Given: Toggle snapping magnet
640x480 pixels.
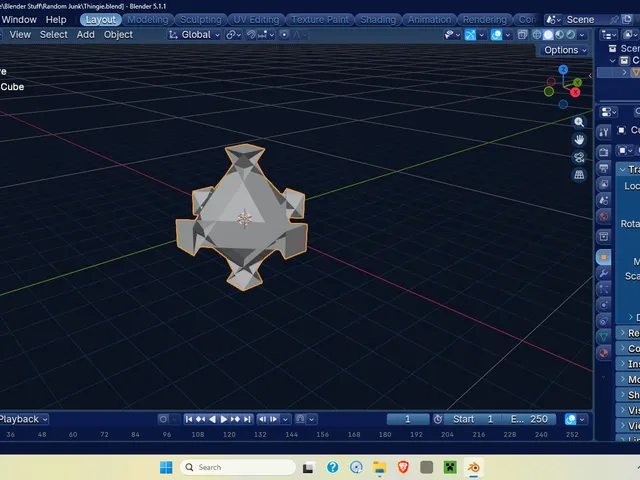Looking at the screenshot, I should point(251,35).
